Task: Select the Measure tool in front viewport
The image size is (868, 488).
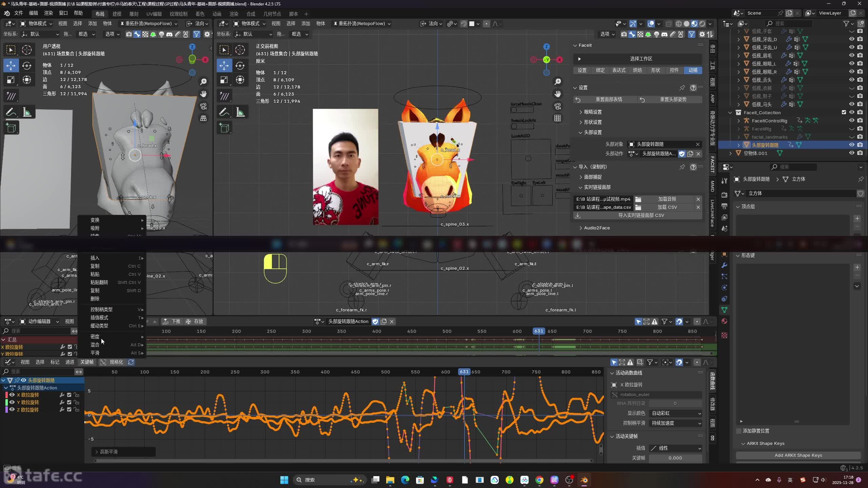Action: tap(240, 112)
